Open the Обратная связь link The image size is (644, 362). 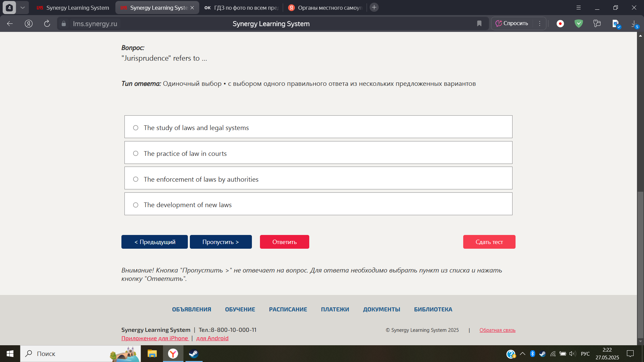[x=497, y=330]
